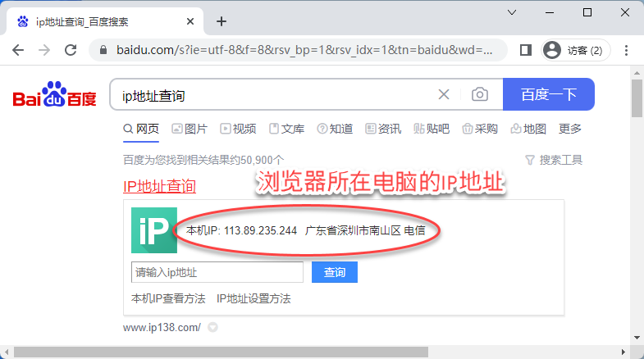Screen dimensions: 644x359
Task: Click horizontal scrollbar left arrow
Action: (7, 352)
